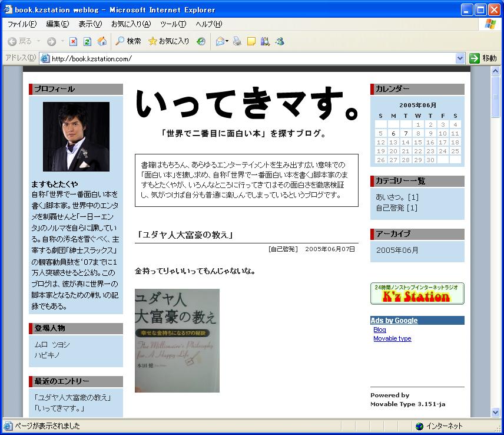Click the Print toolbar icon
The image size is (504, 435).
tap(237, 41)
